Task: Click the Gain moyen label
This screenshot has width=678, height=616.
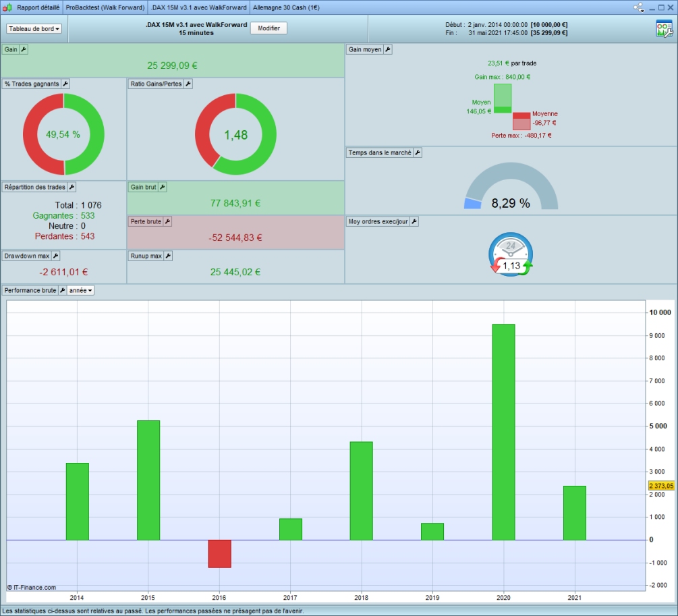Action: [x=365, y=49]
